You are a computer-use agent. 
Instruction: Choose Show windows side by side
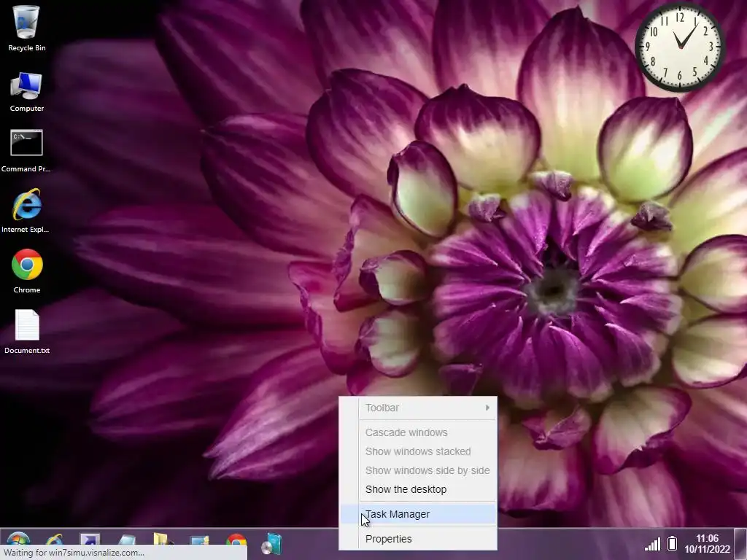coord(418,470)
